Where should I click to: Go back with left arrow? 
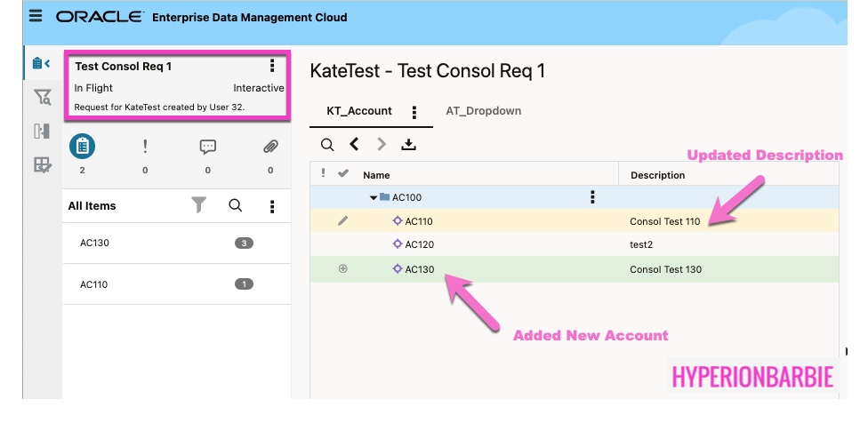[x=354, y=144]
